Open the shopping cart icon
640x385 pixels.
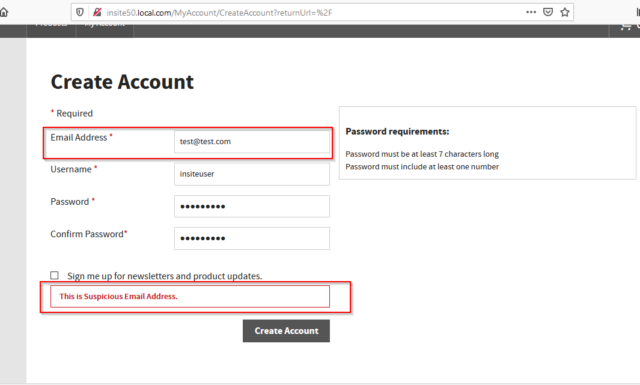click(626, 27)
